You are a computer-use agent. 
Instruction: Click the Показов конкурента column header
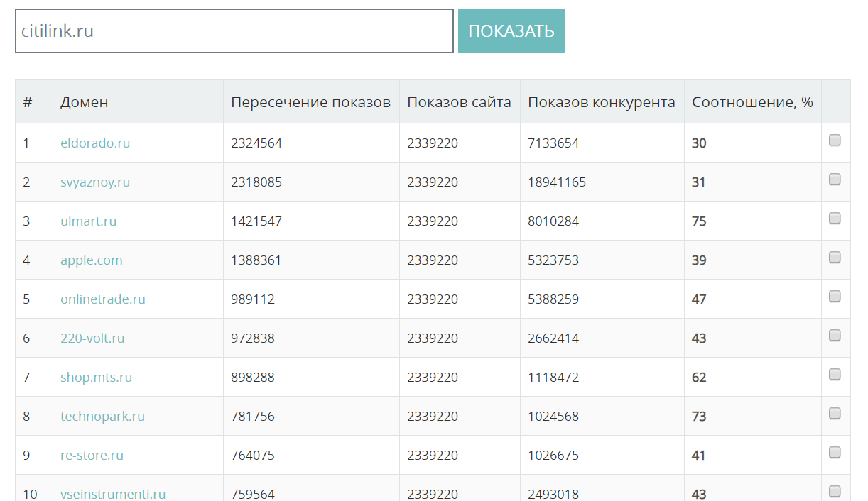(602, 102)
